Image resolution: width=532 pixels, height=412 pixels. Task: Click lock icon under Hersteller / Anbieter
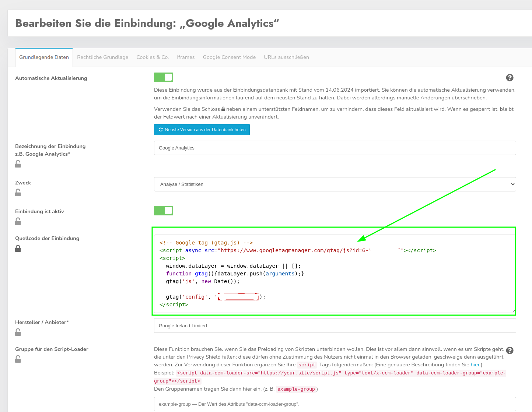click(x=18, y=332)
